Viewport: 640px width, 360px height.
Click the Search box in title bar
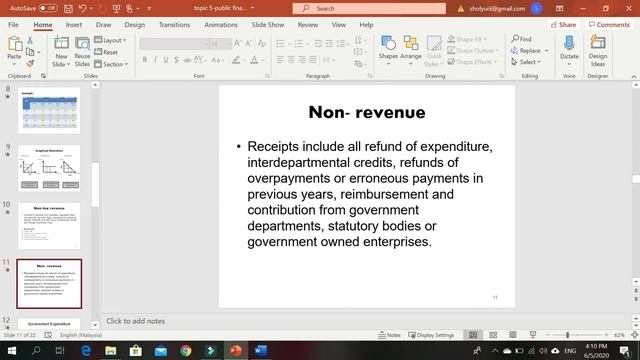point(369,8)
